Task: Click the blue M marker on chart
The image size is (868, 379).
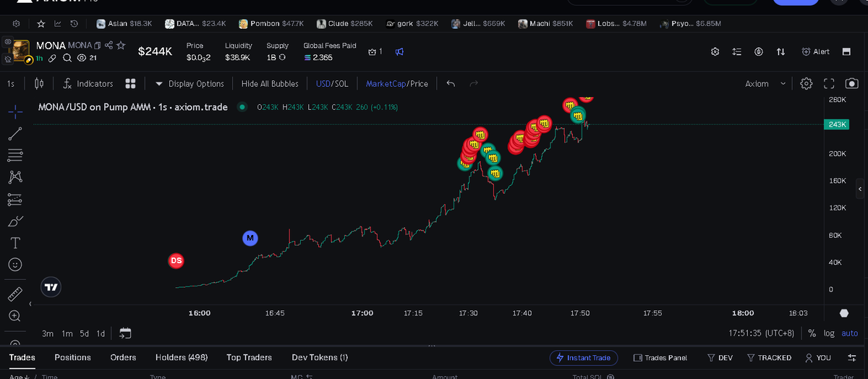Action: click(250, 237)
